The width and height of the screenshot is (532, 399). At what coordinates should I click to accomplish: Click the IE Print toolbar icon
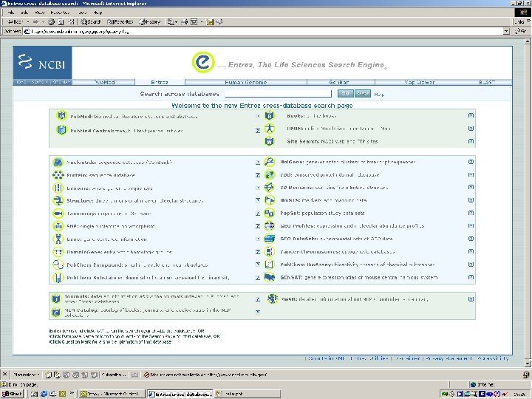pos(184,21)
